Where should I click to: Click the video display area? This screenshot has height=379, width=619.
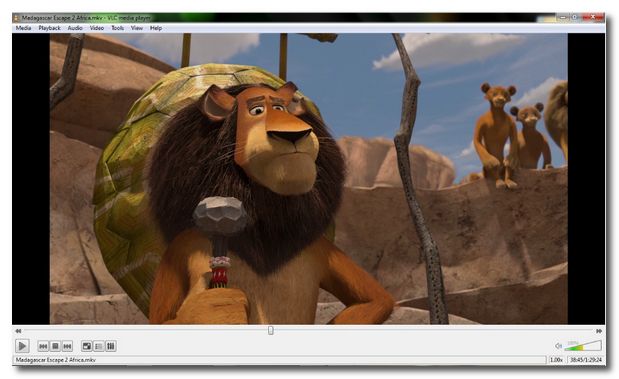(x=309, y=179)
